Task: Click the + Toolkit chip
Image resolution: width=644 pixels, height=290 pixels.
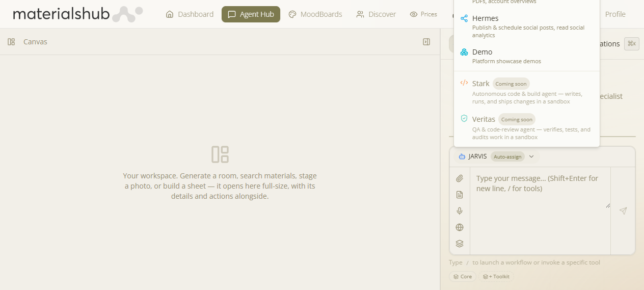Action: coord(497,276)
